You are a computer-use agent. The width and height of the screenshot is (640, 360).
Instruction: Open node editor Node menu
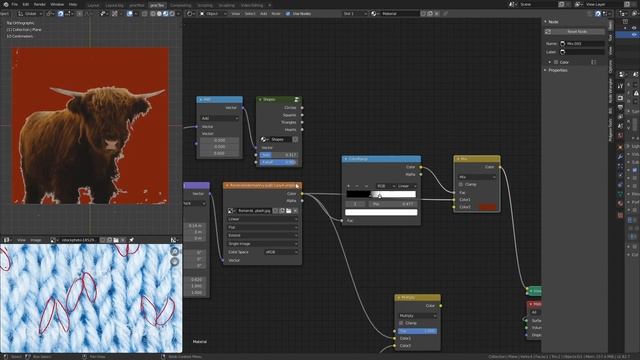click(276, 13)
